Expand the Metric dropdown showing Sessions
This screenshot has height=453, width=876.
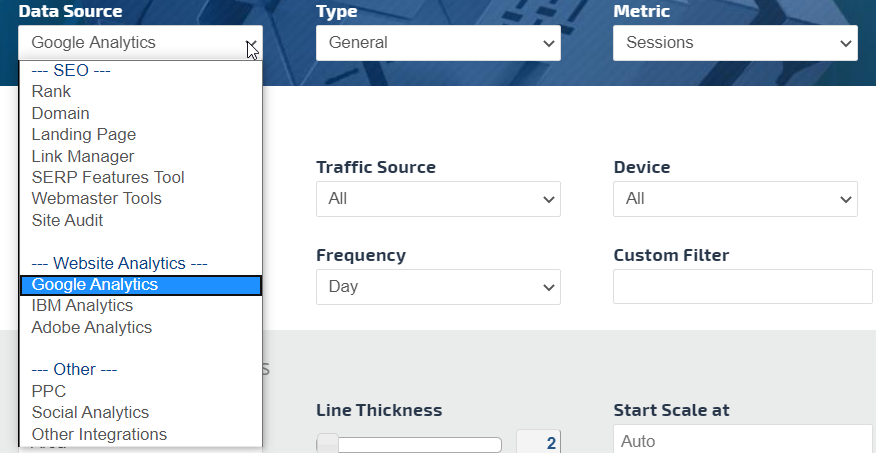(735, 43)
